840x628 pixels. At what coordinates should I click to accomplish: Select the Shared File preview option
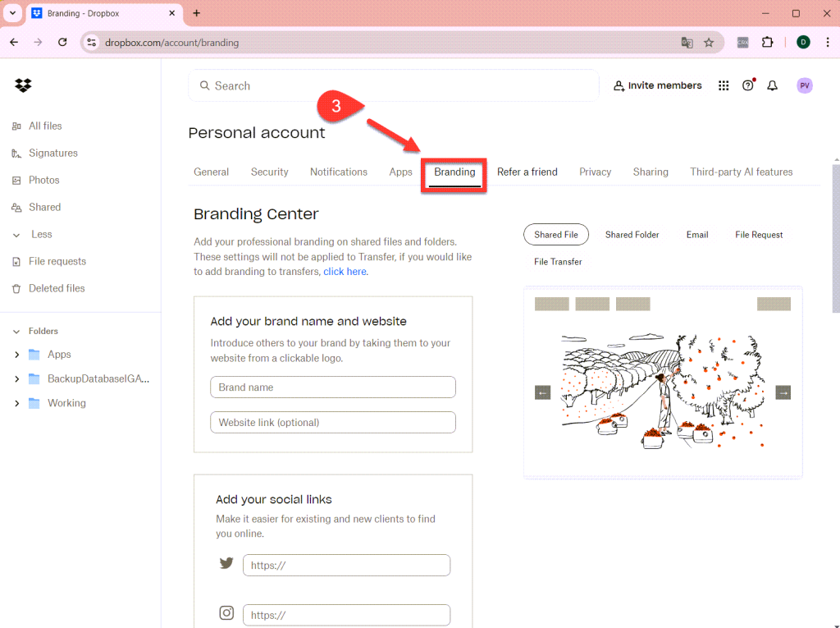point(556,235)
